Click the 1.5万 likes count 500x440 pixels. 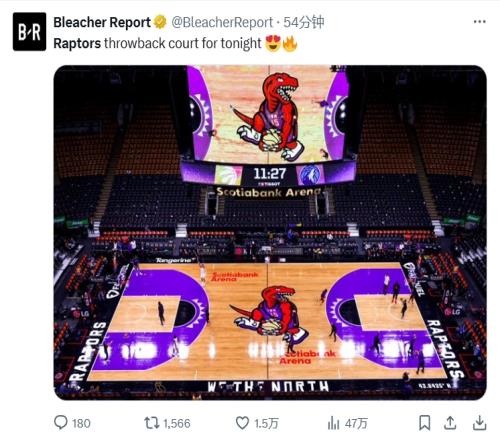266,424
